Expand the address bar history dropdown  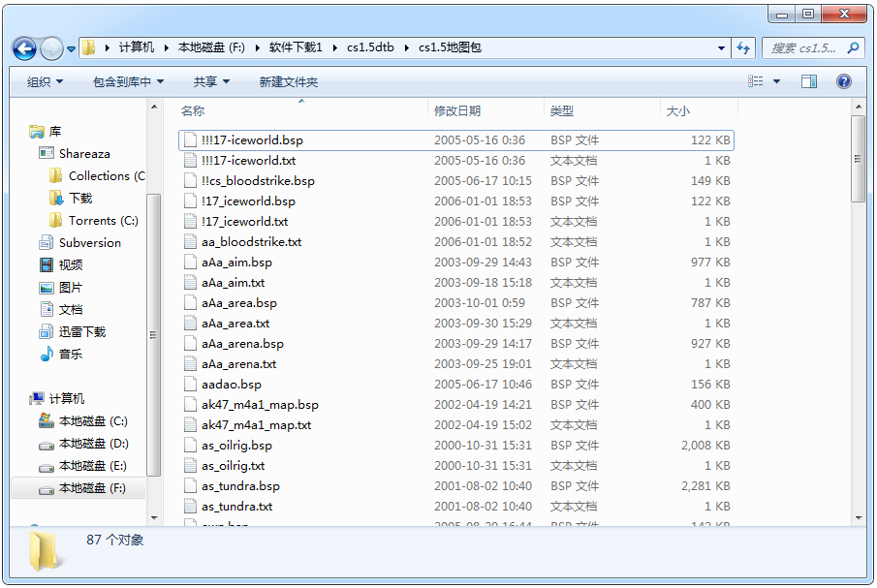[x=722, y=47]
